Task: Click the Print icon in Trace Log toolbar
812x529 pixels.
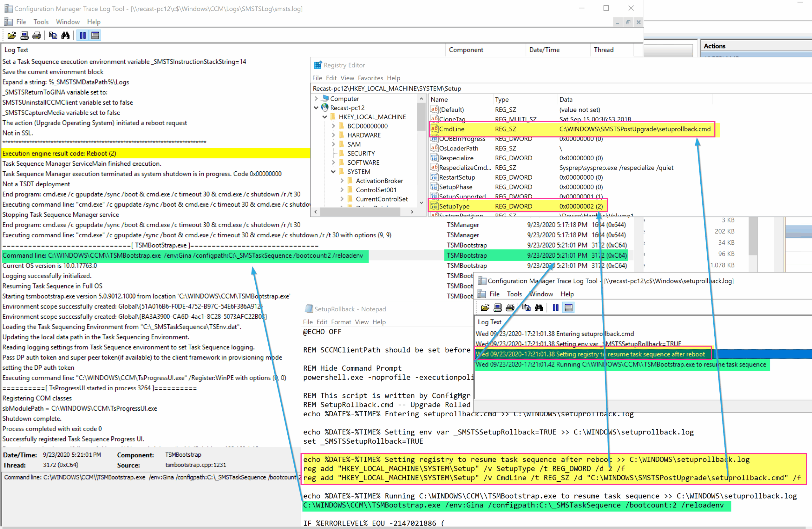Action: click(36, 35)
